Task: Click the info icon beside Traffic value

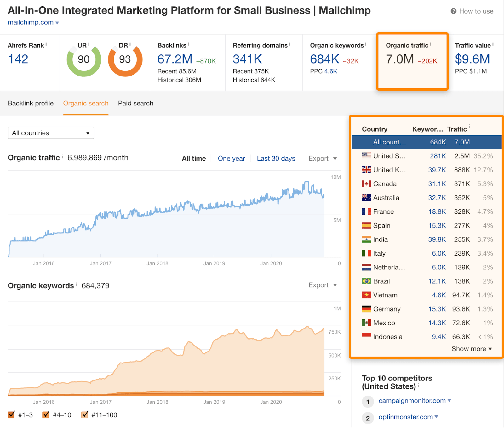Action: click(x=493, y=44)
